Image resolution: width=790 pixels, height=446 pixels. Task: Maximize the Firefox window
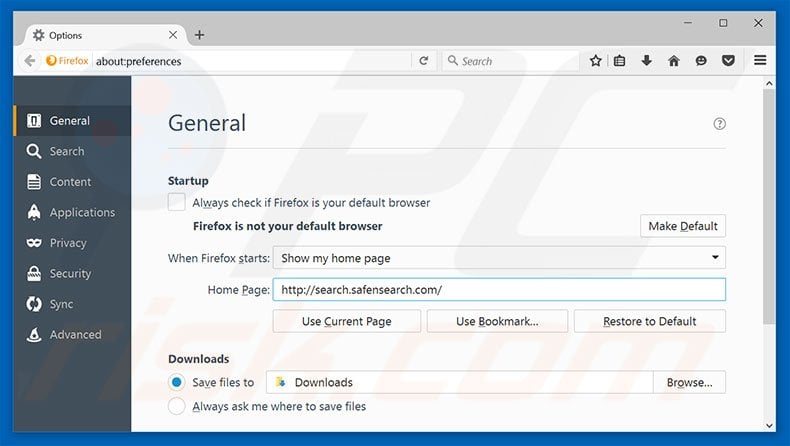[723, 23]
